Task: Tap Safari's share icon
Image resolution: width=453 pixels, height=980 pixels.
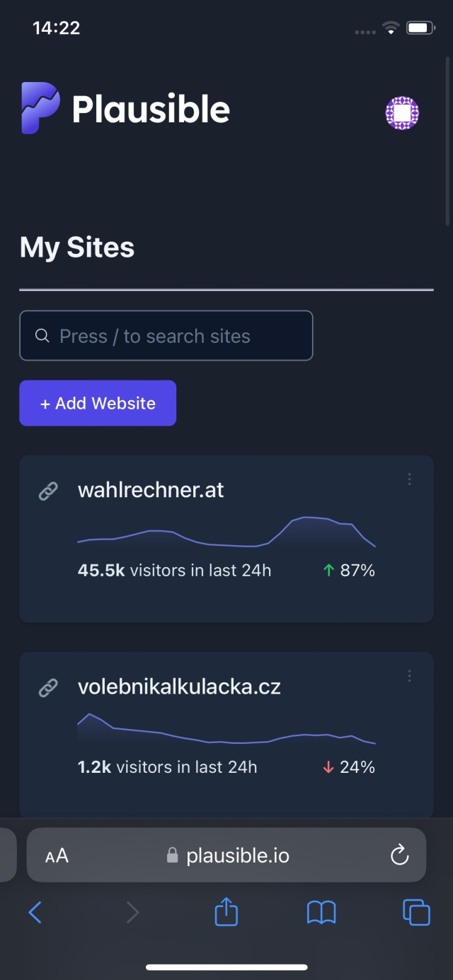Action: point(226,912)
